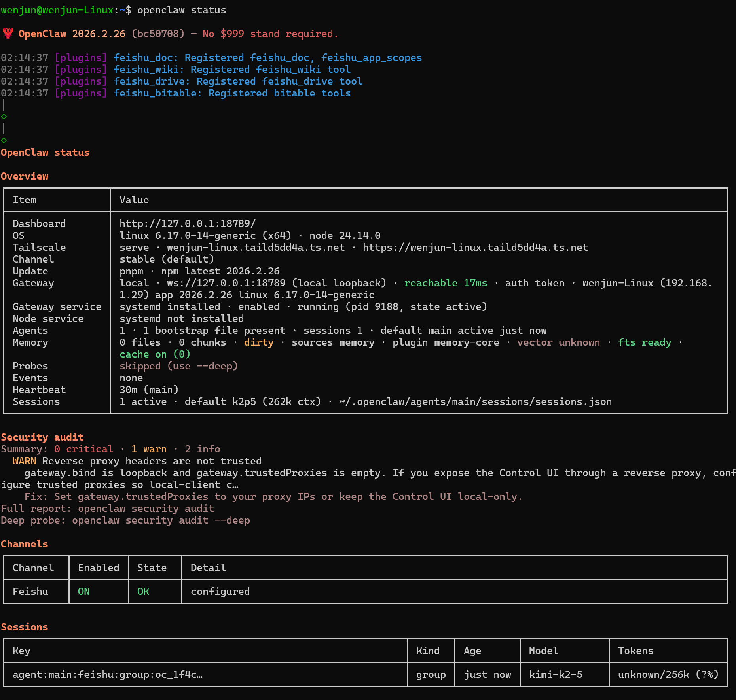The width and height of the screenshot is (736, 700).
Task: Select the 'Security audit' section heading
Action: [42, 437]
